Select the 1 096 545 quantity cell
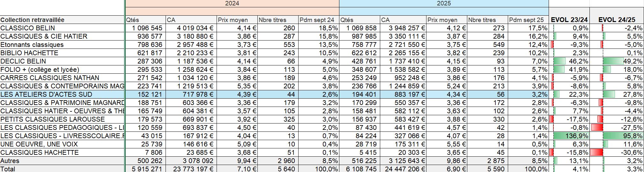The height and width of the screenshot is (172, 644). pyautogui.click(x=145, y=28)
